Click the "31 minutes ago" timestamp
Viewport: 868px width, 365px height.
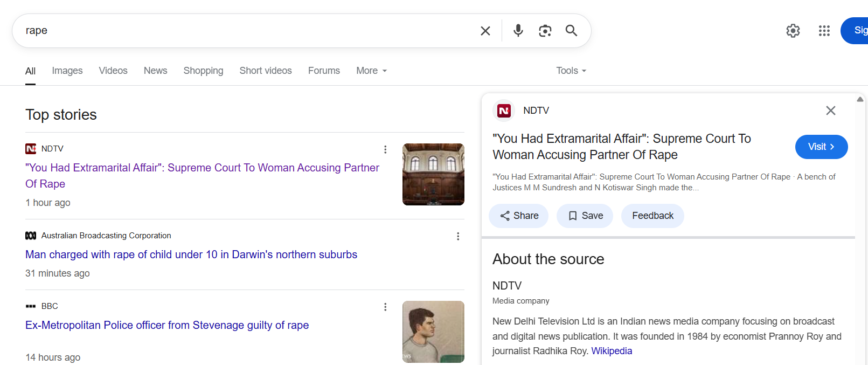click(58, 273)
